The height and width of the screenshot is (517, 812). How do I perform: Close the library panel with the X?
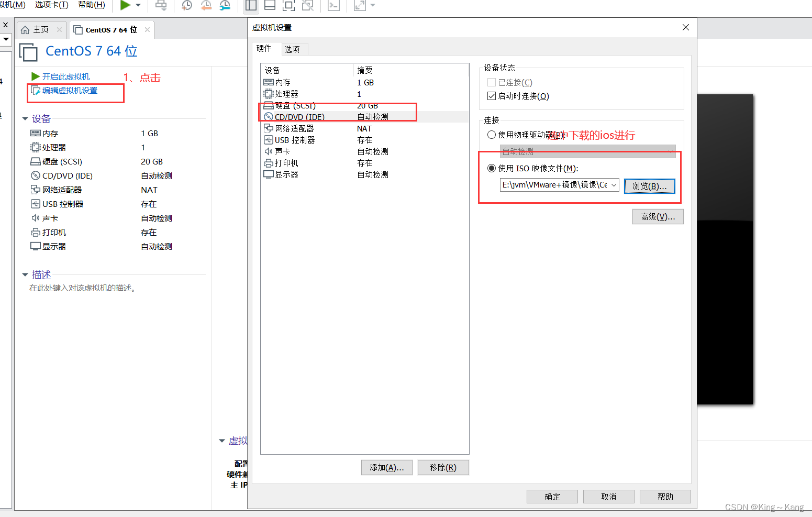[x=6, y=25]
